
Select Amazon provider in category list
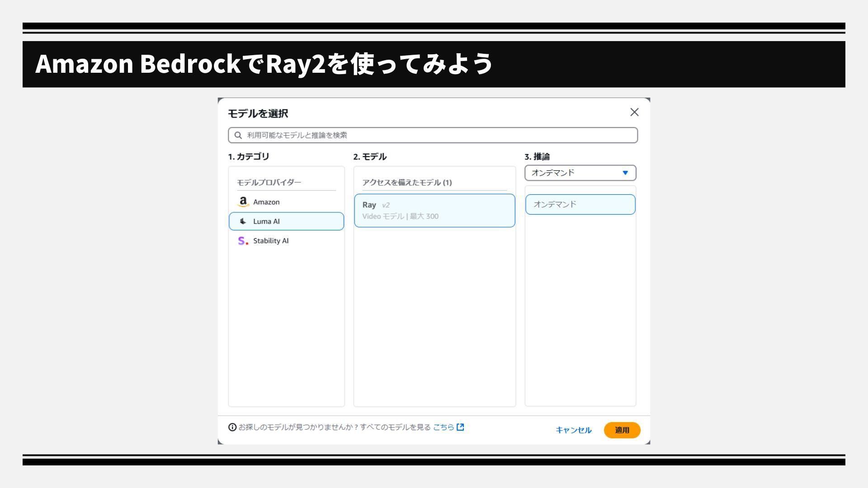coord(286,202)
